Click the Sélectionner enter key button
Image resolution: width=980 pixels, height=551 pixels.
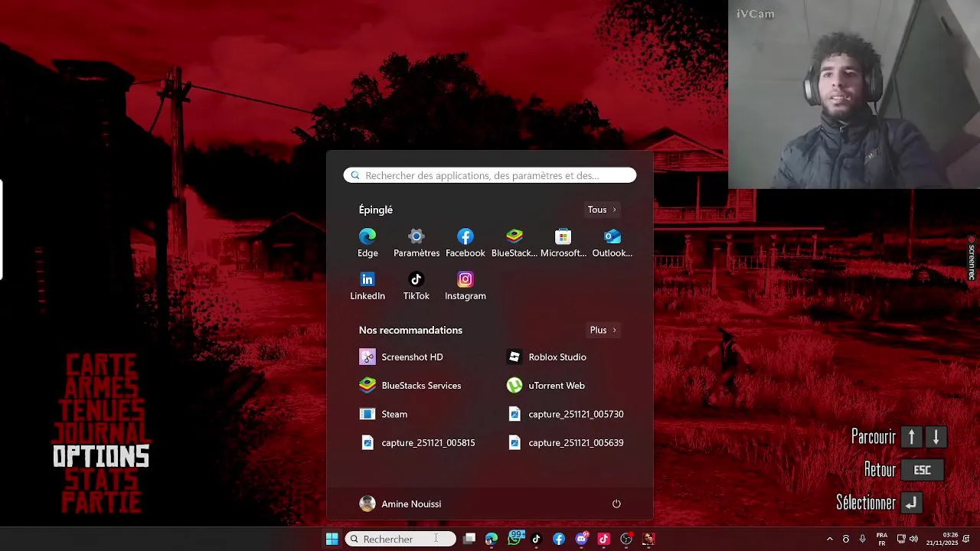click(910, 503)
